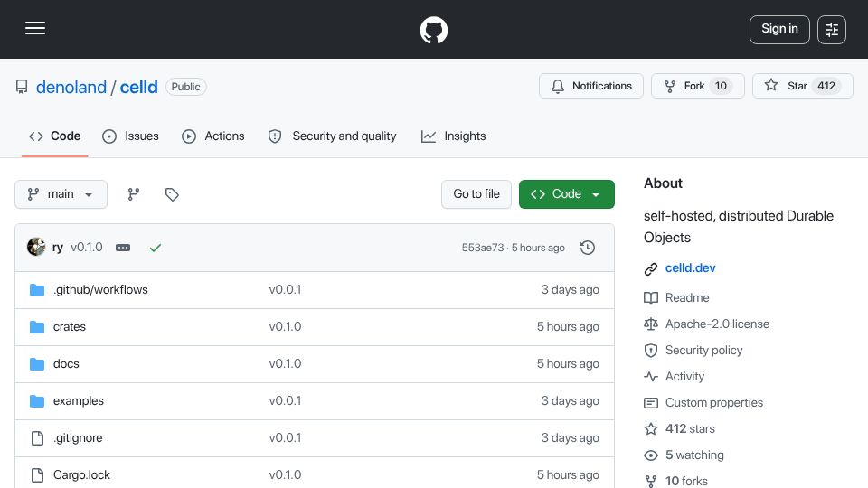Image resolution: width=868 pixels, height=488 pixels.
Task: Fork the celld repository
Action: click(x=697, y=86)
